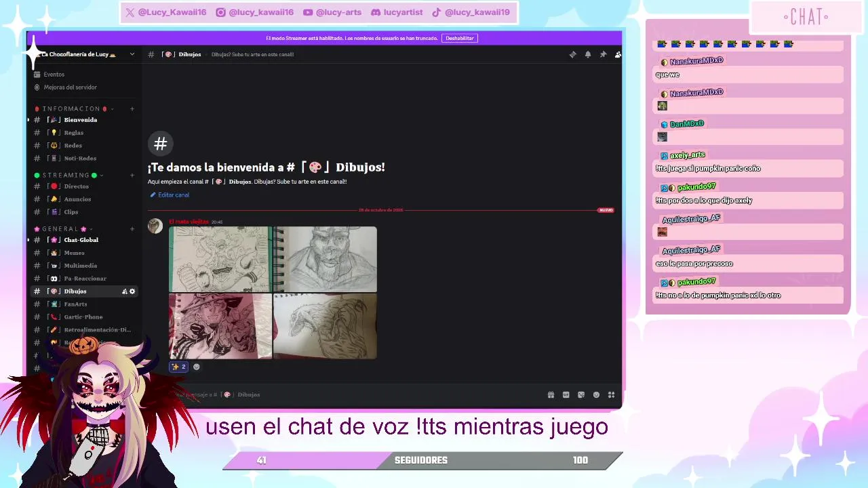Screen dimensions: 868x488
Task: Click the Editar canal link
Action: (170, 195)
